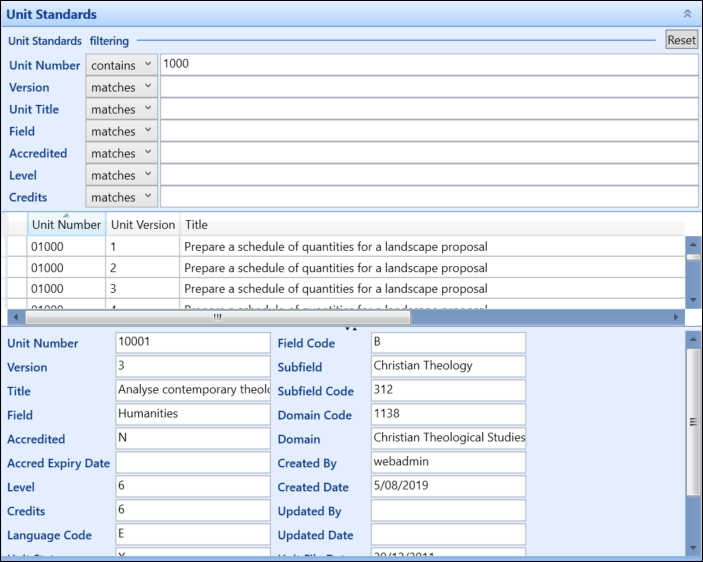Click the Created By field showing webadmin
This screenshot has height=562, width=703.
pyautogui.click(x=447, y=463)
